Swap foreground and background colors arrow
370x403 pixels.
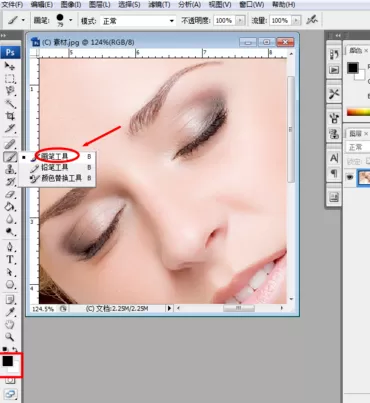[15, 349]
